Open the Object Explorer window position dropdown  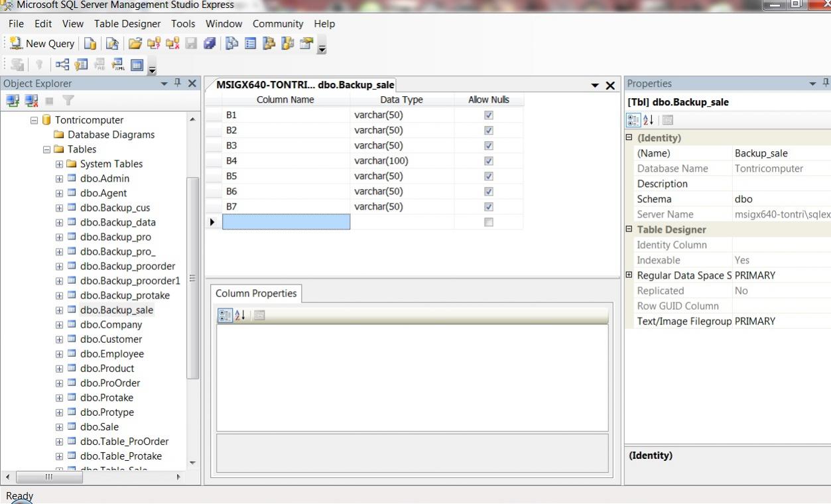pyautogui.click(x=164, y=84)
